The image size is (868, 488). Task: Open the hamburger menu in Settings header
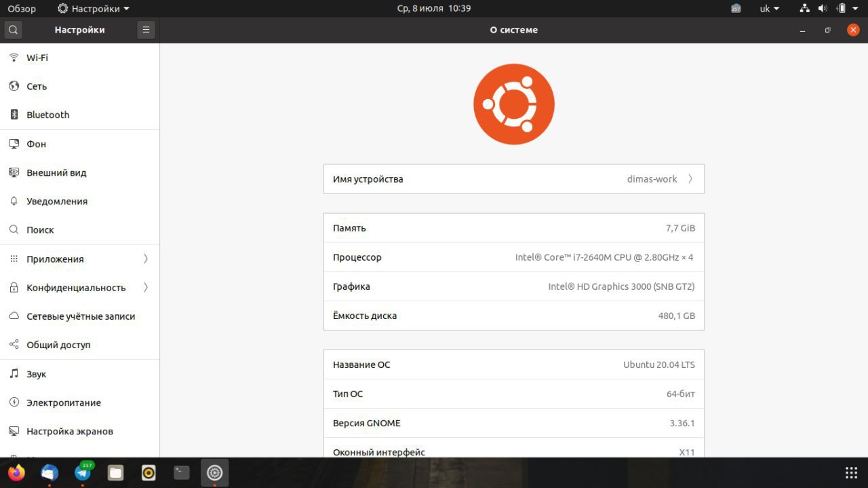point(146,30)
